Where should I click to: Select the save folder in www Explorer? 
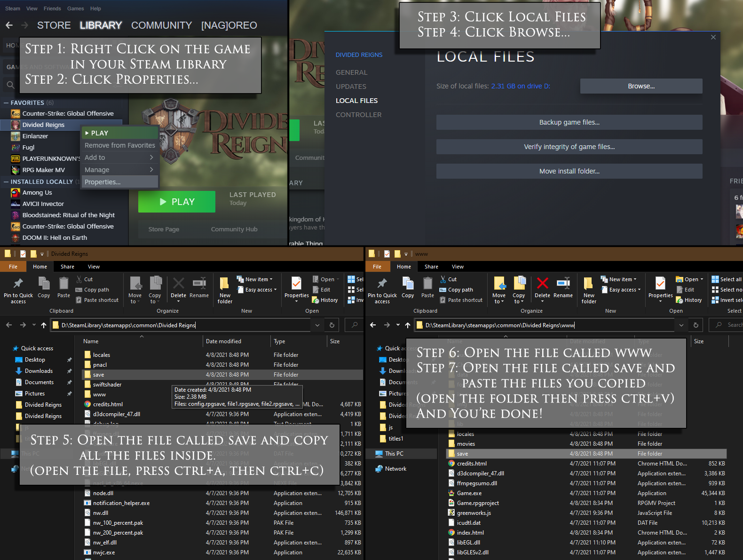click(x=586, y=454)
